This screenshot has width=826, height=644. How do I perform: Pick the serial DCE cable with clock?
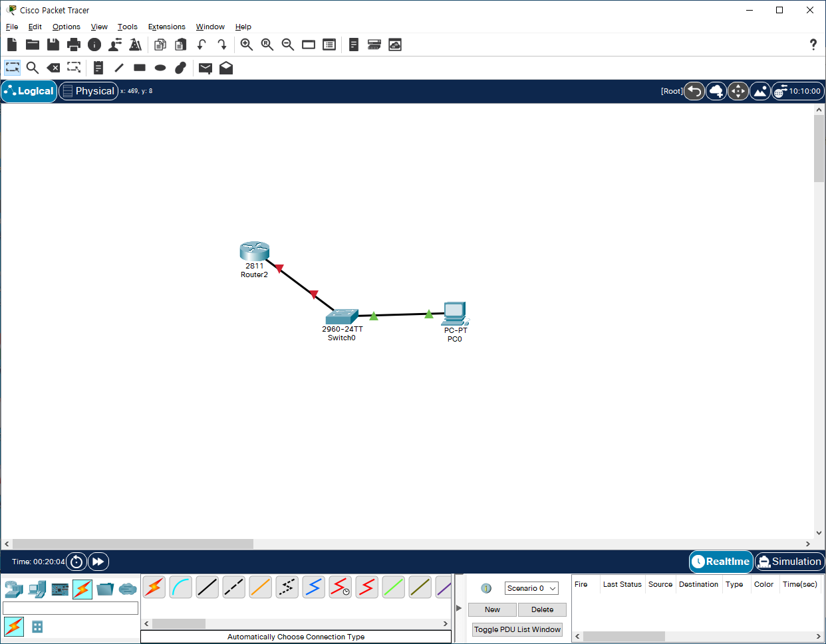(x=341, y=588)
